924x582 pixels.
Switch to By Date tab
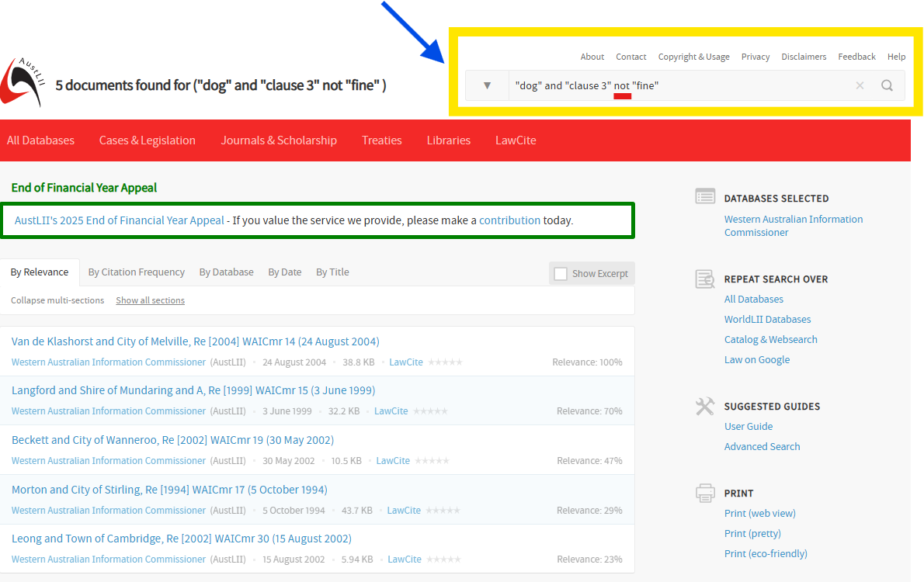click(284, 272)
